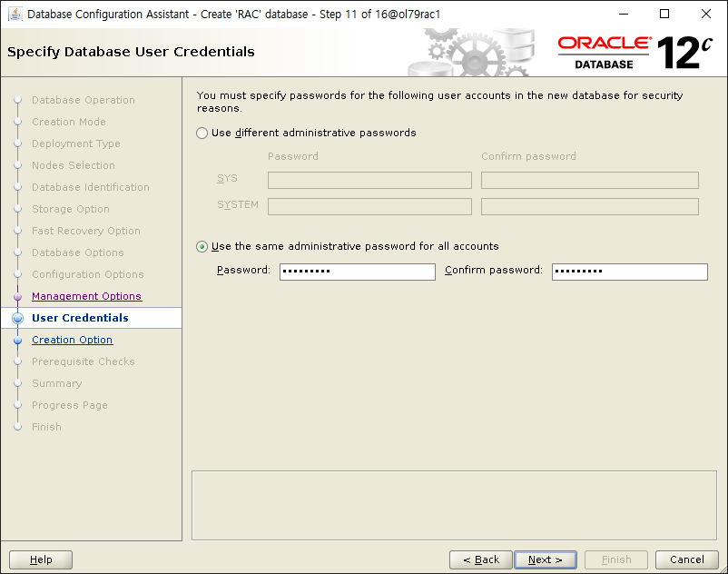Click the SYSTEM Password field

[369, 207]
